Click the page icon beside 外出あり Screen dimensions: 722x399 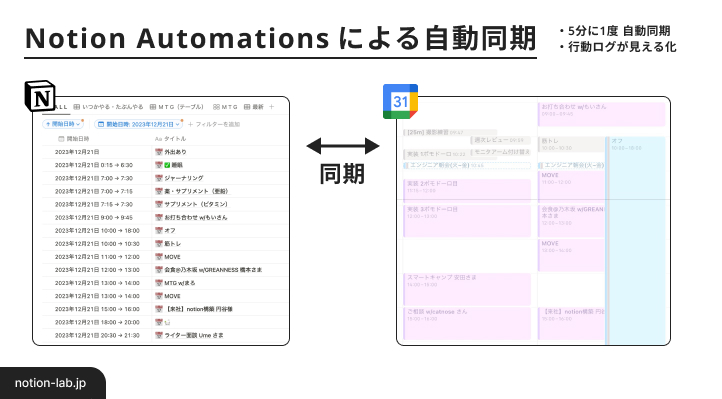159,152
